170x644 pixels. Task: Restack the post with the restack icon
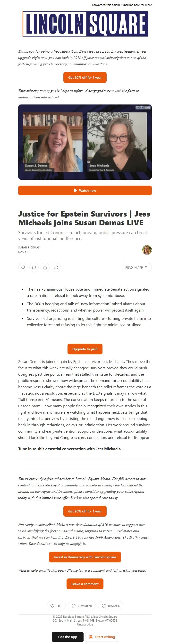(x=57, y=267)
